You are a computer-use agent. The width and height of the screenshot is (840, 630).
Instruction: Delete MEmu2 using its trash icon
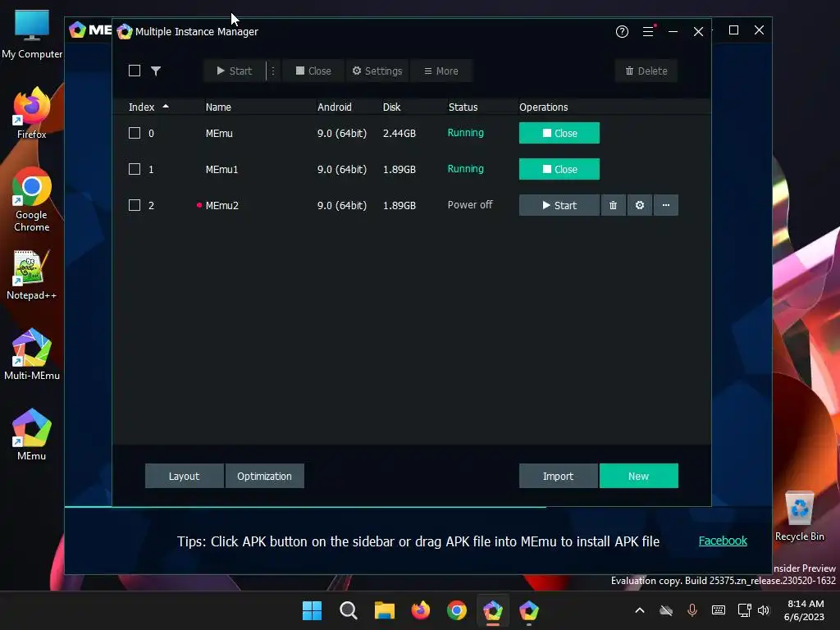click(613, 205)
